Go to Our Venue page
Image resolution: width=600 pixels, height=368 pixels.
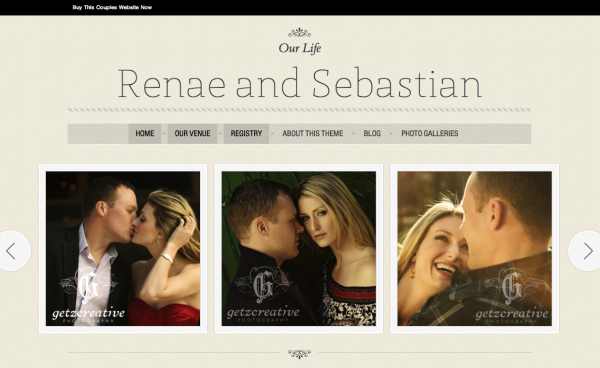pos(192,134)
